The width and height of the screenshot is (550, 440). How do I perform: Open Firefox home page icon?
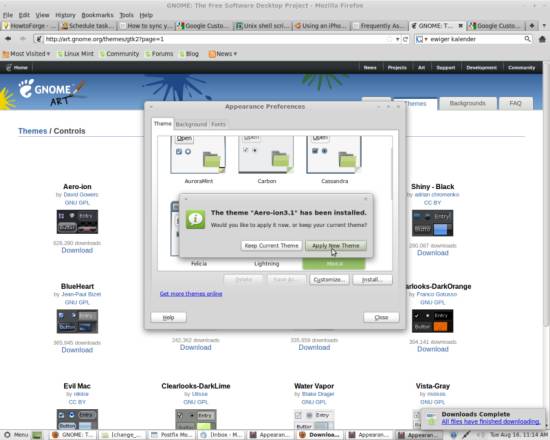(x=542, y=39)
